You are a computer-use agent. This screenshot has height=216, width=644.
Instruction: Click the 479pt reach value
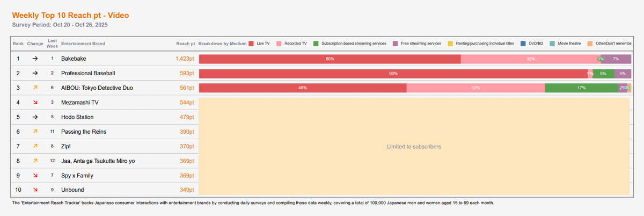(187, 117)
